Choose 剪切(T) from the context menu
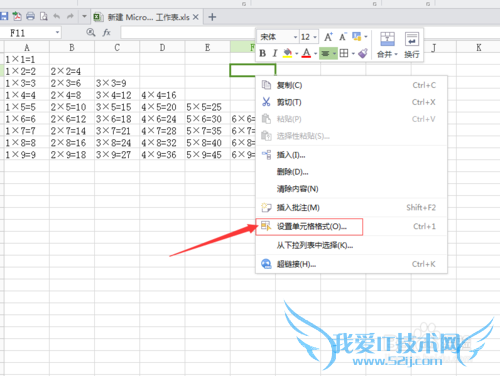 tap(351, 102)
